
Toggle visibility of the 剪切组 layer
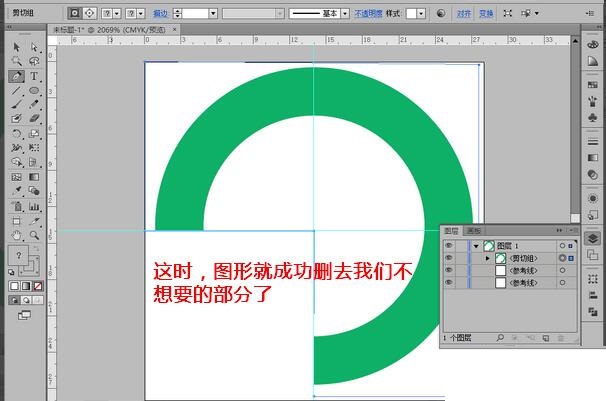click(448, 258)
